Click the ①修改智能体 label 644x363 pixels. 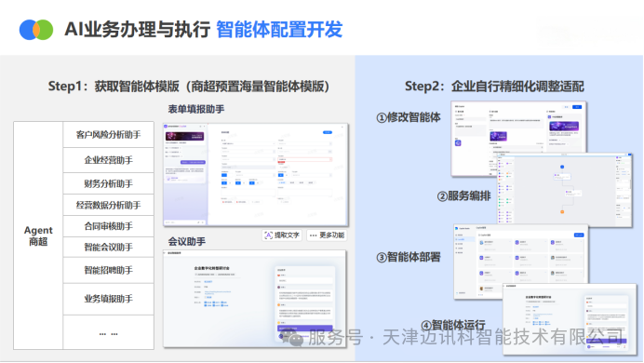tap(409, 117)
